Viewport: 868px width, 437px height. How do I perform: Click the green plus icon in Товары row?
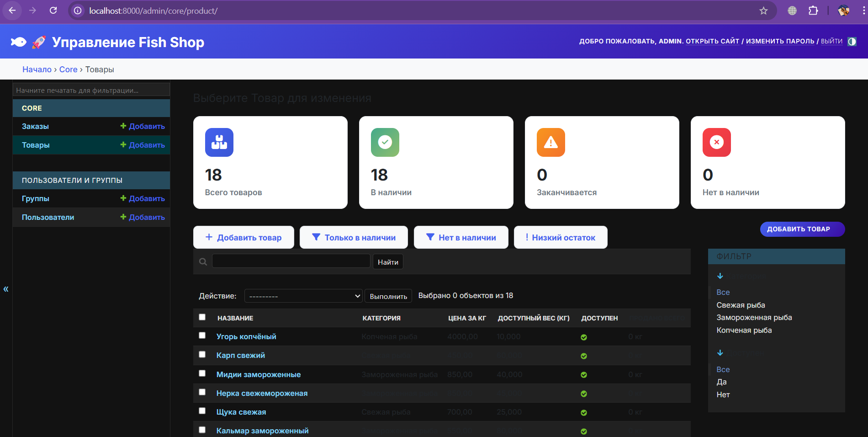click(x=123, y=144)
